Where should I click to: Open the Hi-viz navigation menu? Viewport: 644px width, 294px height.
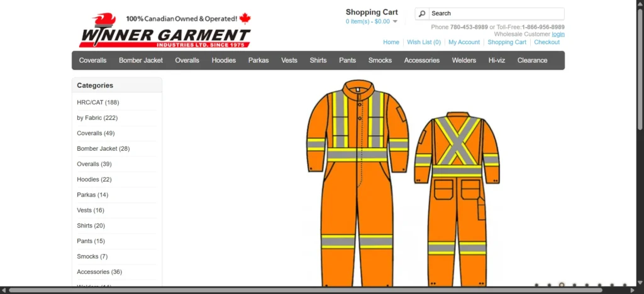[497, 60]
